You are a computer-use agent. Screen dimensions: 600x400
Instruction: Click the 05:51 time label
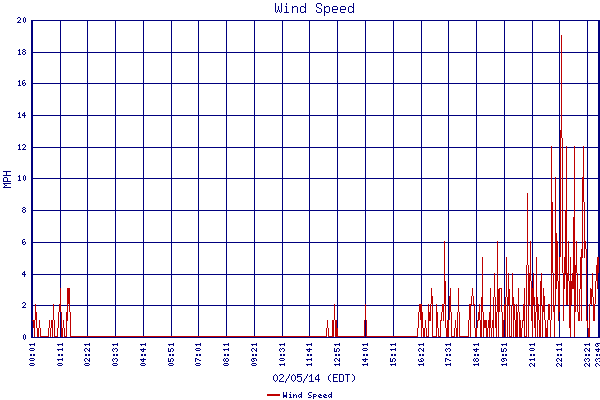tap(171, 354)
